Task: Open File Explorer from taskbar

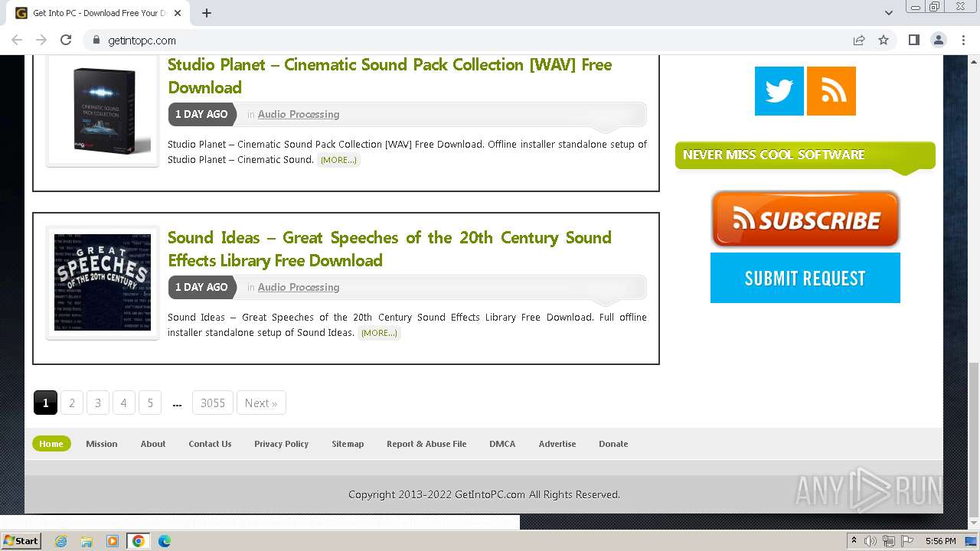Action: [87, 541]
